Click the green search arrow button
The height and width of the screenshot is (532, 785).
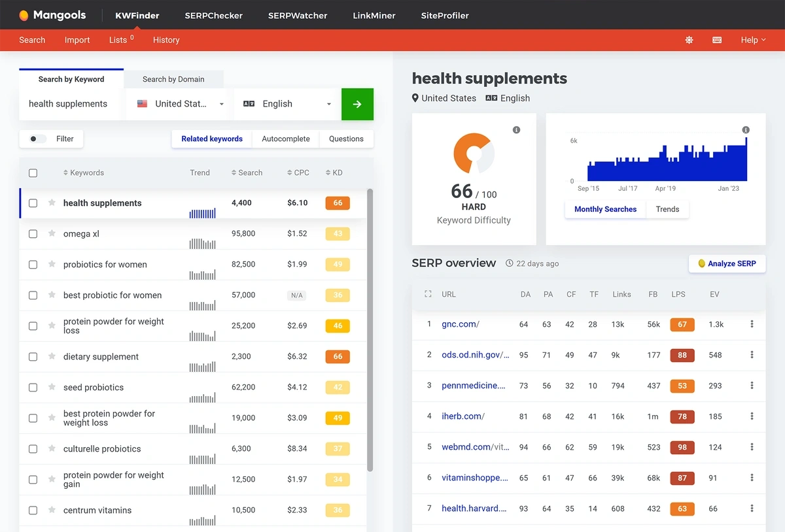(357, 104)
